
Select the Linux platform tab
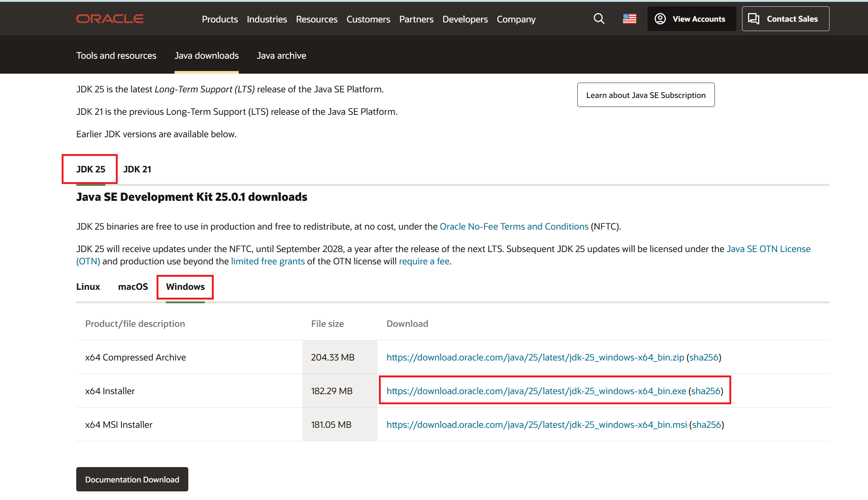pyautogui.click(x=88, y=286)
